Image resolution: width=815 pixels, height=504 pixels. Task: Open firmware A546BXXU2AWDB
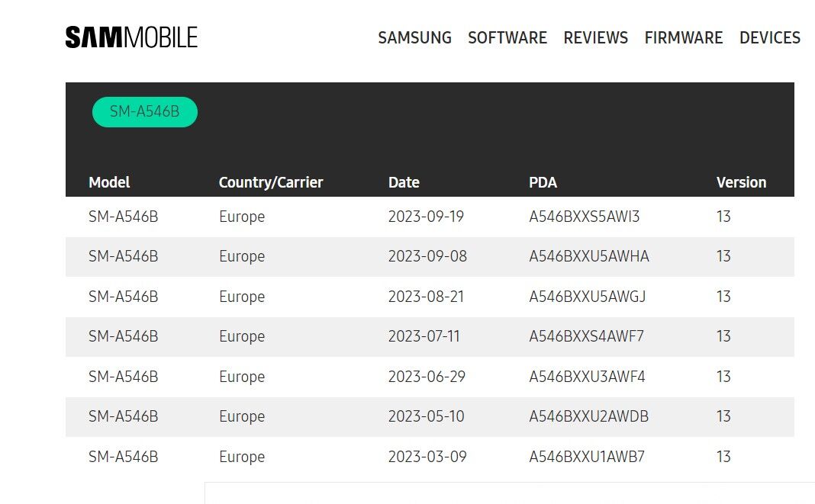pyautogui.click(x=589, y=416)
